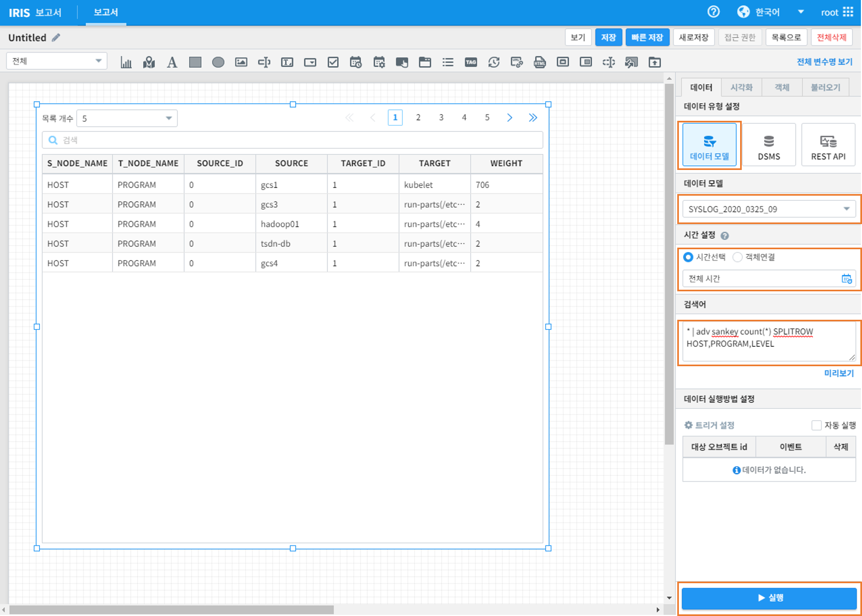Select 시간선택 radio option
The image size is (862, 616).
[x=688, y=257]
